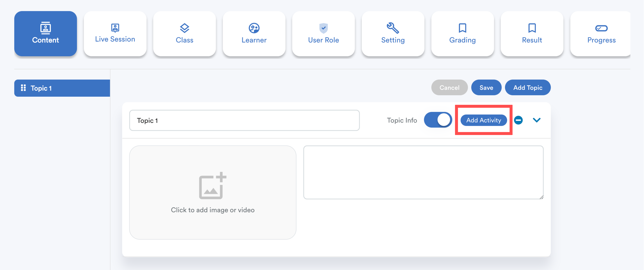The image size is (644, 270).
Task: Click the Add Topic button
Action: [x=527, y=88]
